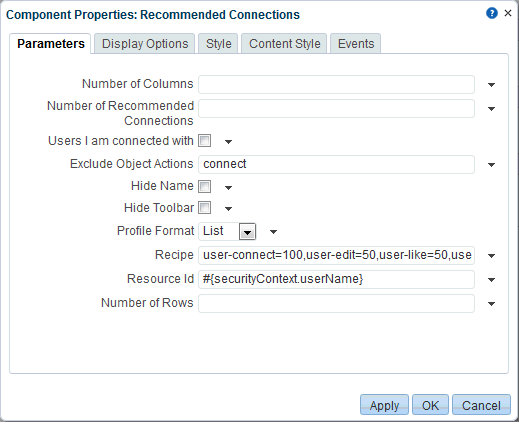Toggle the Users I am connected with checkbox
Viewport: 519px width, 434px height.
click(x=205, y=141)
